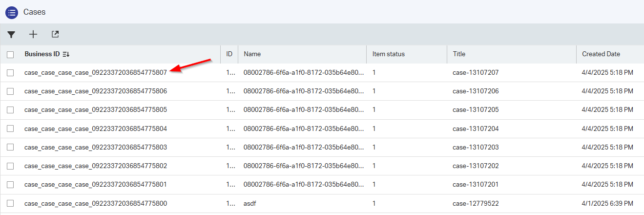Sort by Item status column header
The height and width of the screenshot is (215, 644).
pyautogui.click(x=388, y=54)
